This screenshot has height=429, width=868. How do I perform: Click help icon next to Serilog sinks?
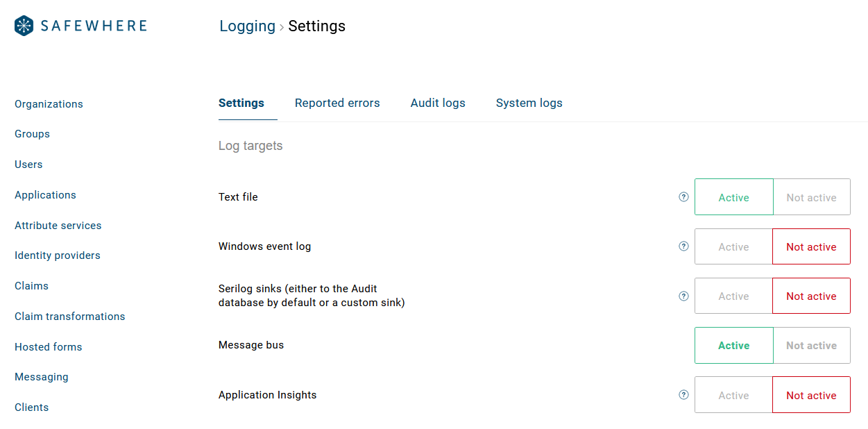(x=683, y=296)
